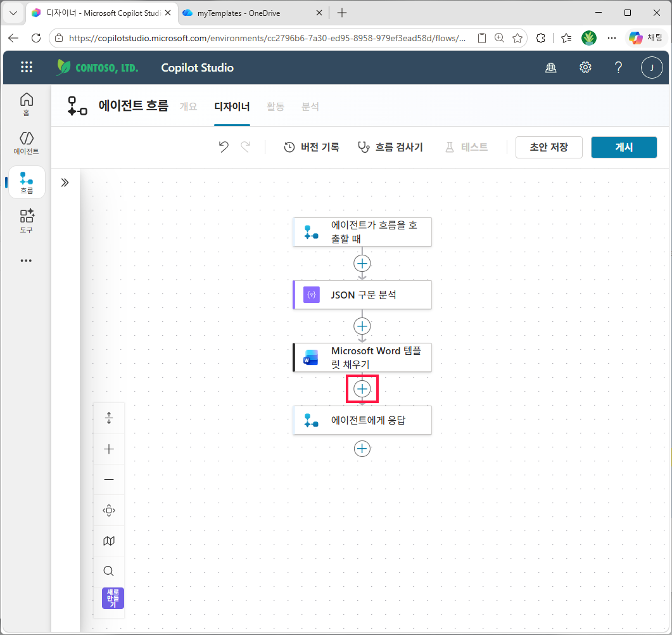Click the 테스트 toolbar button
The image size is (672, 635).
pos(466,147)
